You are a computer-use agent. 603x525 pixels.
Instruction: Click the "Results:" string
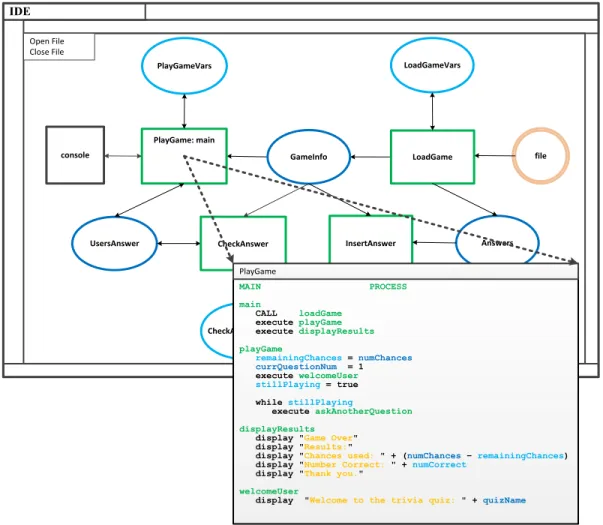[x=326, y=447]
